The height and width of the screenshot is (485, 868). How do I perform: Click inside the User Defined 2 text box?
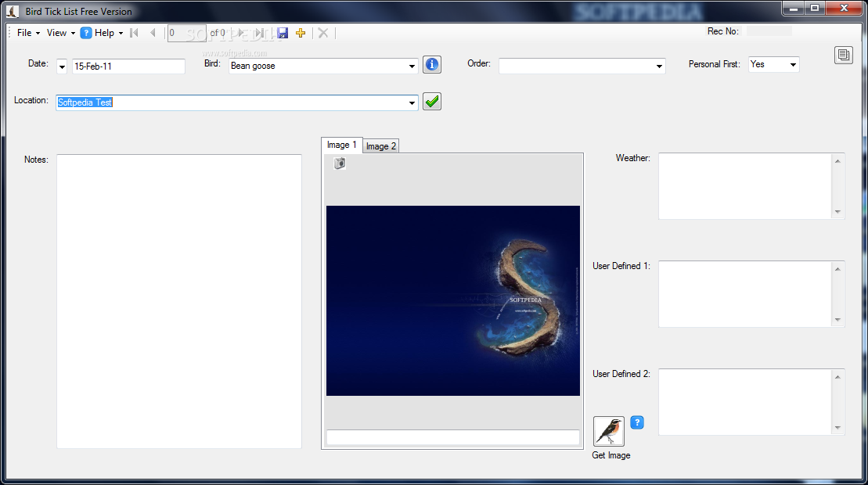point(745,402)
